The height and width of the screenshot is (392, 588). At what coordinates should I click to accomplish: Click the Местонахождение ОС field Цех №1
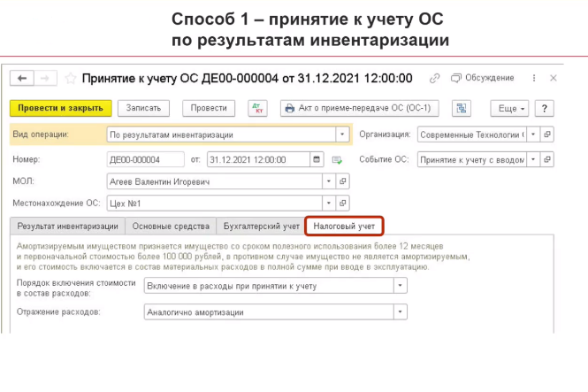point(215,203)
